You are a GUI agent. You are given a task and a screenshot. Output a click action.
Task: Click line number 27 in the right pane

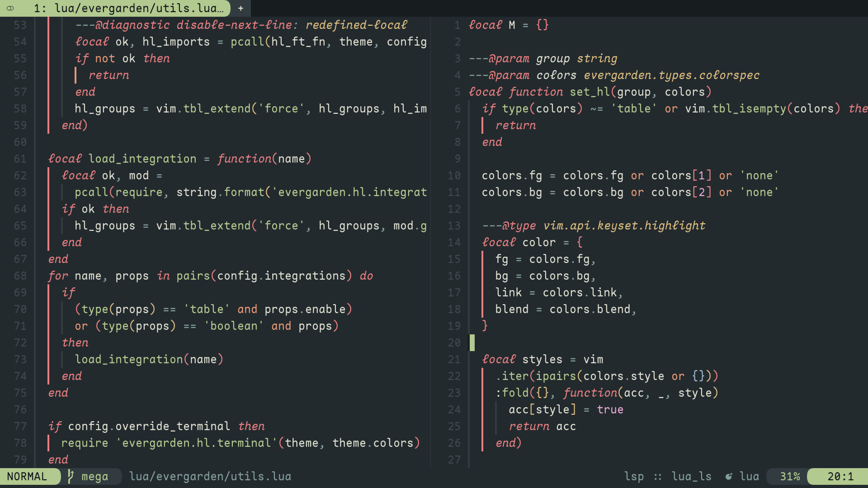(x=454, y=460)
